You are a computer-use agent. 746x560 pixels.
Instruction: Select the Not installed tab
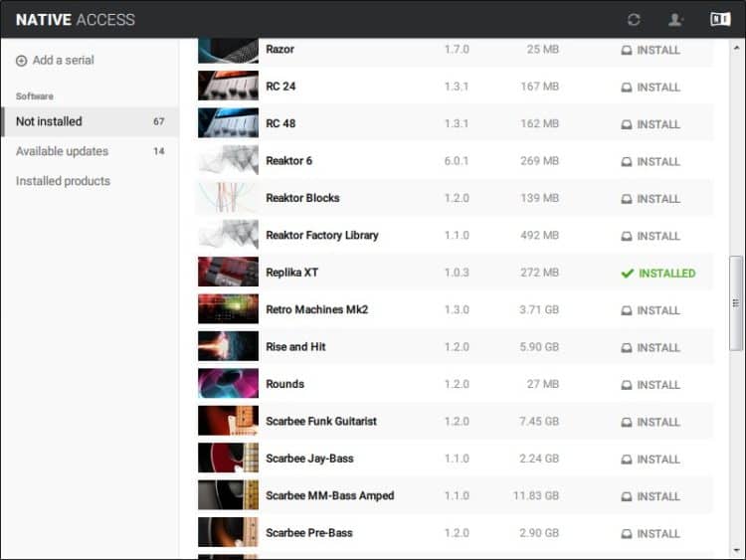(90, 121)
